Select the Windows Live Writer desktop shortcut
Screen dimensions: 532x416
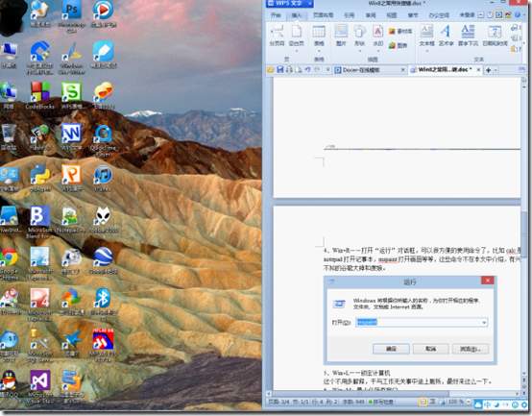click(x=72, y=58)
